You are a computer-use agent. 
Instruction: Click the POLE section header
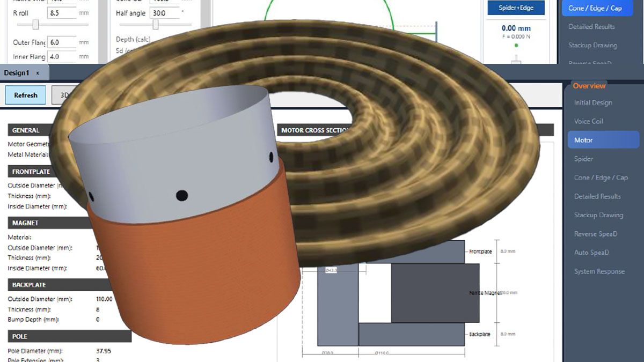tap(69, 336)
